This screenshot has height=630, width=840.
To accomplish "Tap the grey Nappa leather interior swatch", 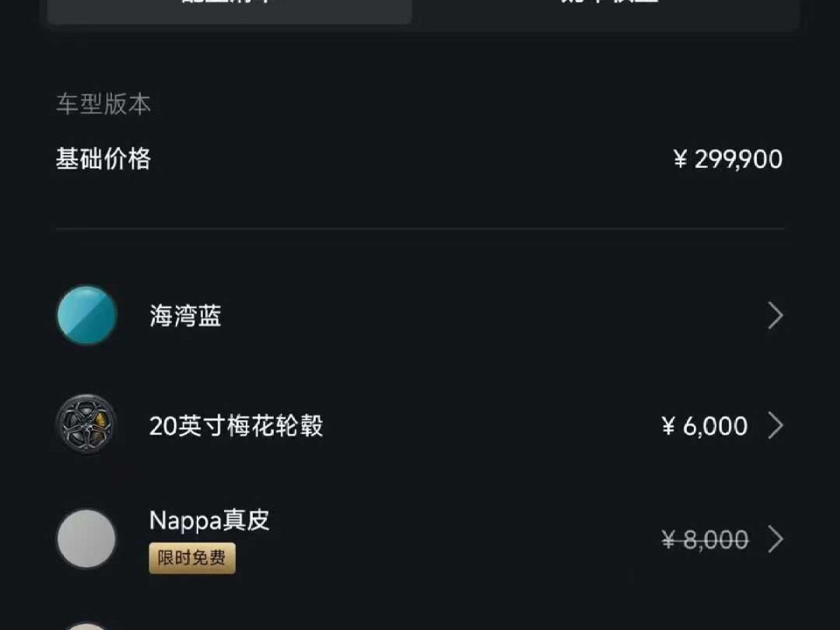I will (x=86, y=539).
